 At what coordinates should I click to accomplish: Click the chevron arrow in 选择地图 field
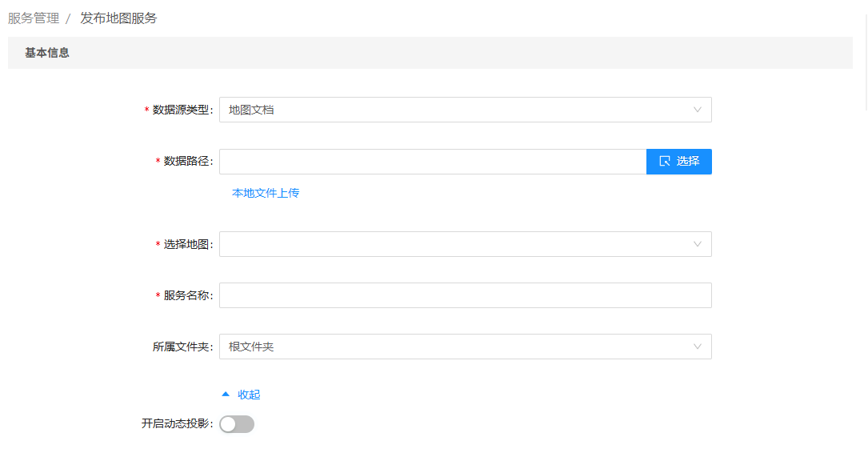coord(698,244)
